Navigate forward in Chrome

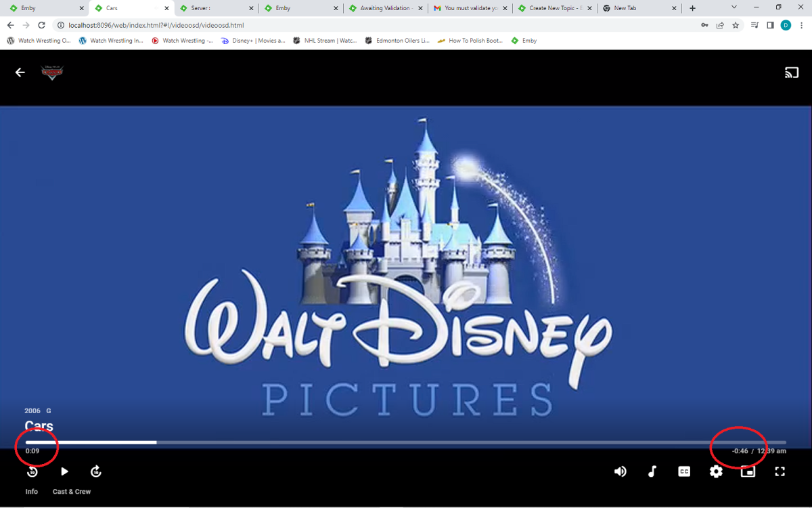26,25
